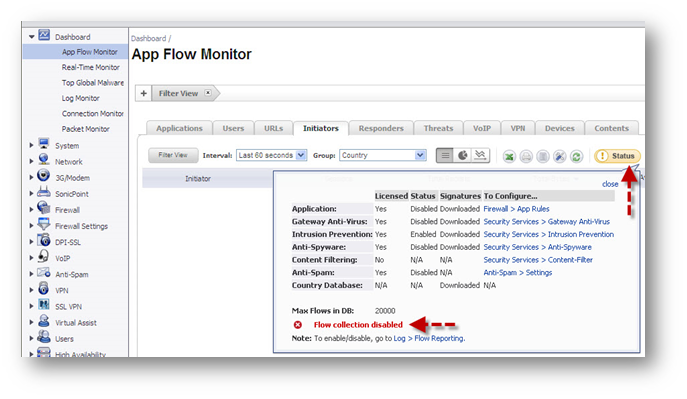687x399 pixels.
Task: Click the SonicPoint icon
Action: pyautogui.click(x=43, y=192)
